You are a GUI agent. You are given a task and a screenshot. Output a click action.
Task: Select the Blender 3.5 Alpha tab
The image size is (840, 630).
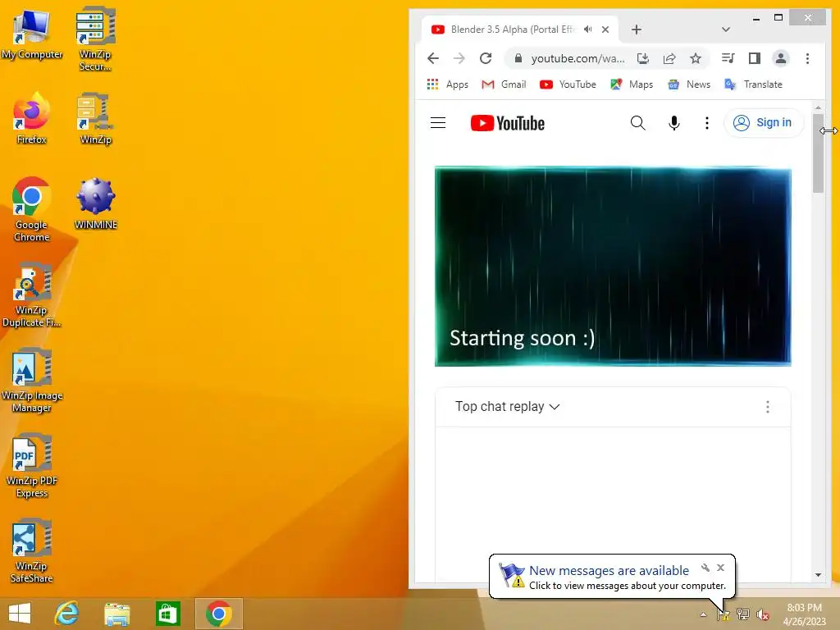click(512, 30)
